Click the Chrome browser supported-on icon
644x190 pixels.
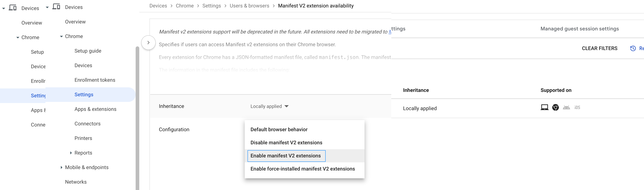click(555, 107)
